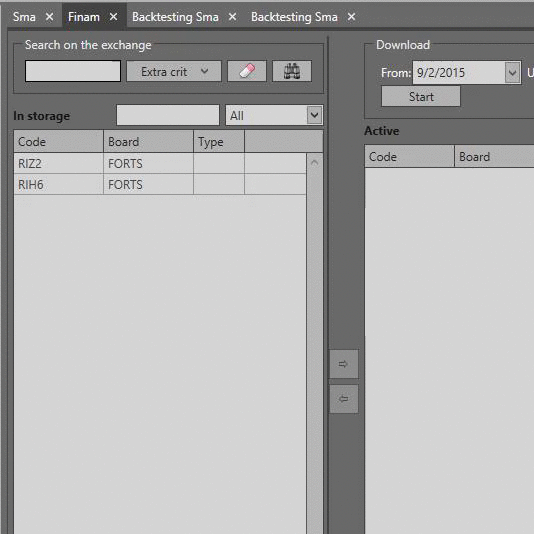Click the exchange search input field
The height and width of the screenshot is (534, 534).
pyautogui.click(x=73, y=71)
